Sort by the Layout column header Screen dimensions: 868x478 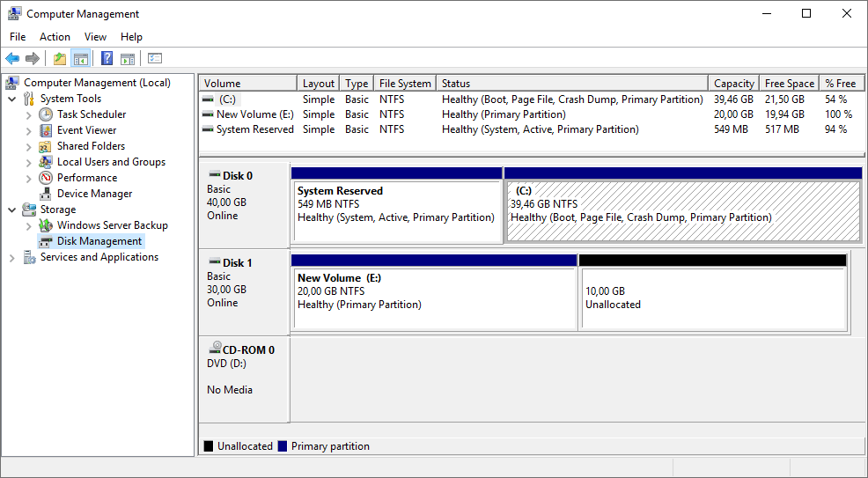(x=319, y=84)
